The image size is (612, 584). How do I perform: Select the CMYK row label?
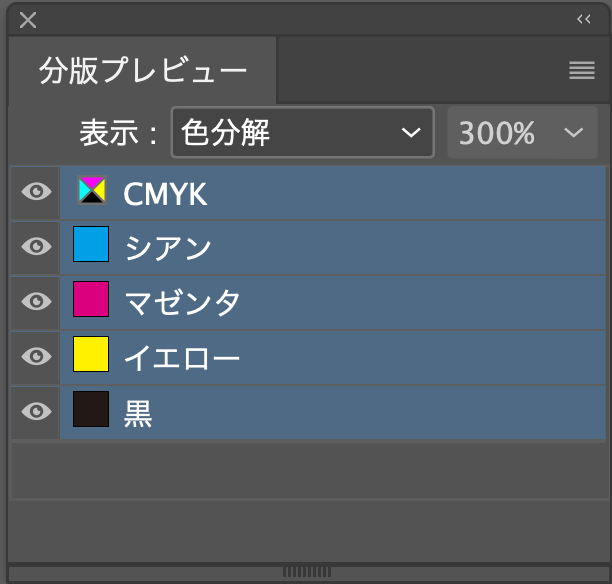pyautogui.click(x=165, y=194)
